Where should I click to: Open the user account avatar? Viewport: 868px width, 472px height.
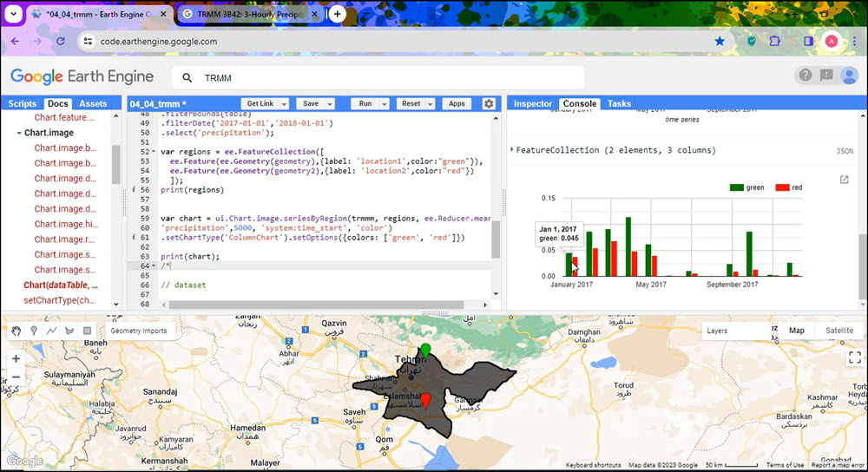click(849, 75)
